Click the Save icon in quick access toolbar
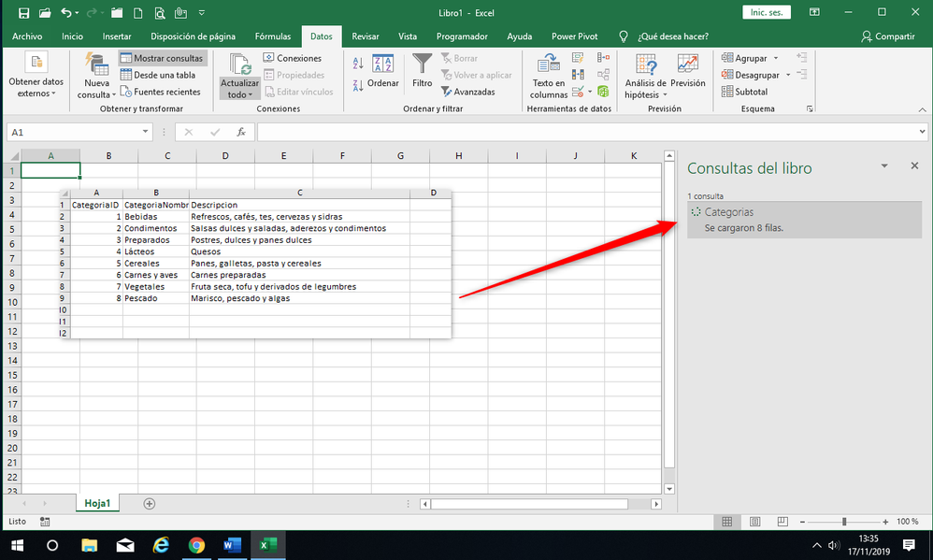 [x=23, y=12]
